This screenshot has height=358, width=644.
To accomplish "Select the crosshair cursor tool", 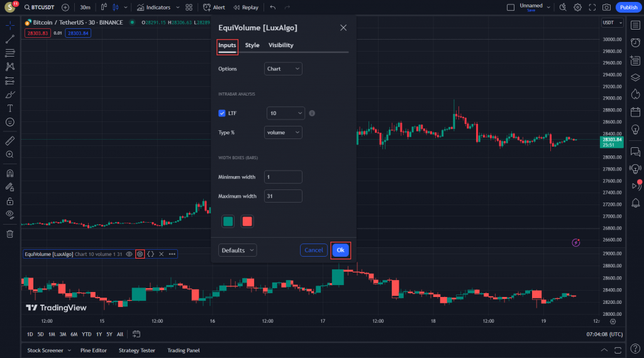I will click(10, 26).
